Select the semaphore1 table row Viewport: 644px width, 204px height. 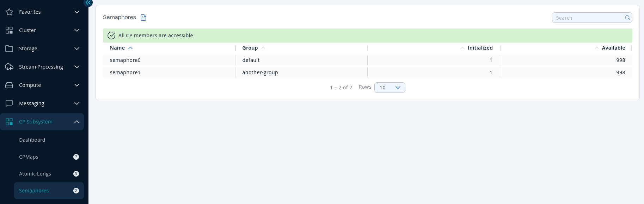click(x=125, y=72)
